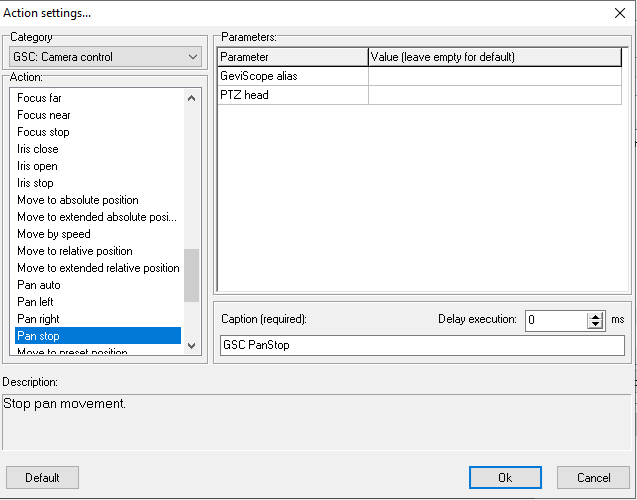Screen dimensions: 637x500
Task: Open the Category dropdown
Action: point(105,57)
